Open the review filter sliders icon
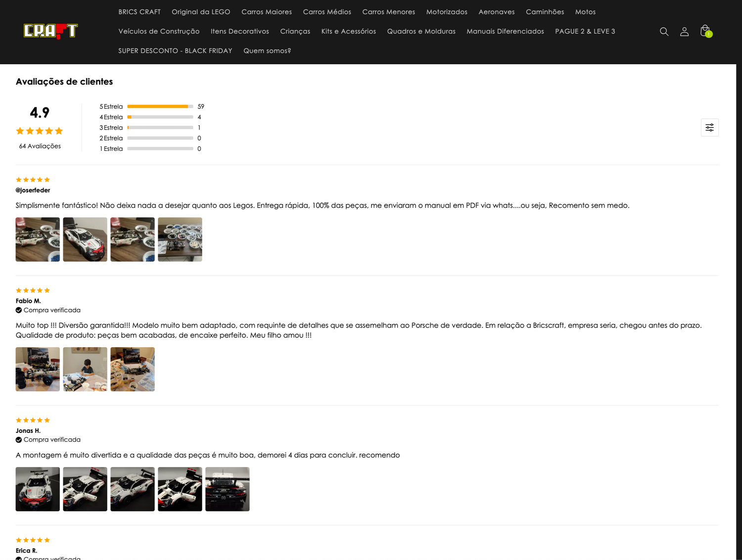 (x=709, y=128)
